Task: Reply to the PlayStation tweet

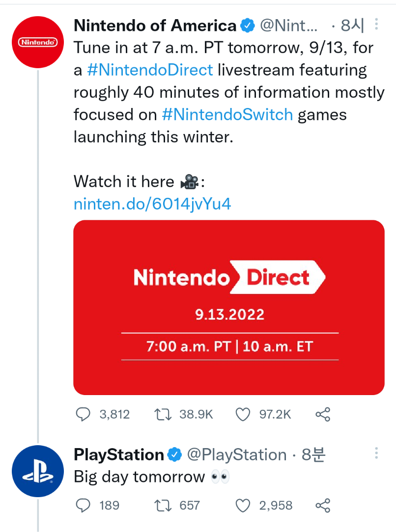Action: coord(83,505)
